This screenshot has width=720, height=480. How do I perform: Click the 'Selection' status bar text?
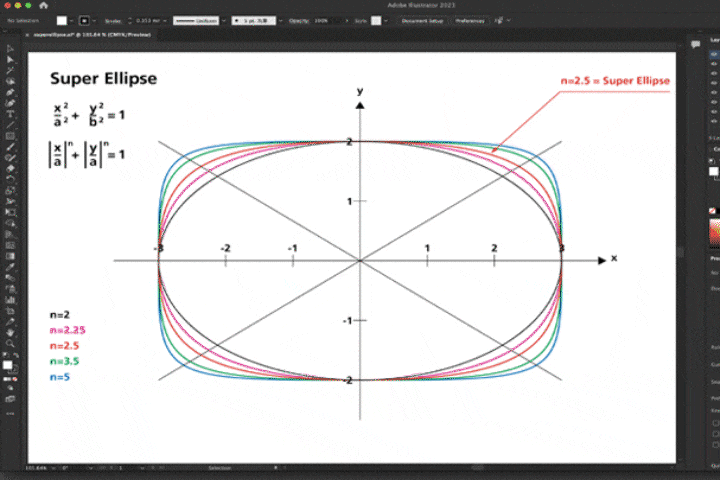pyautogui.click(x=219, y=468)
